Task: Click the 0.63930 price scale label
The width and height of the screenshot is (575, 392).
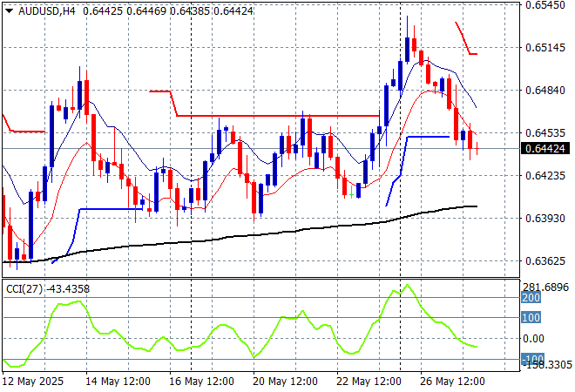Action: [x=545, y=218]
